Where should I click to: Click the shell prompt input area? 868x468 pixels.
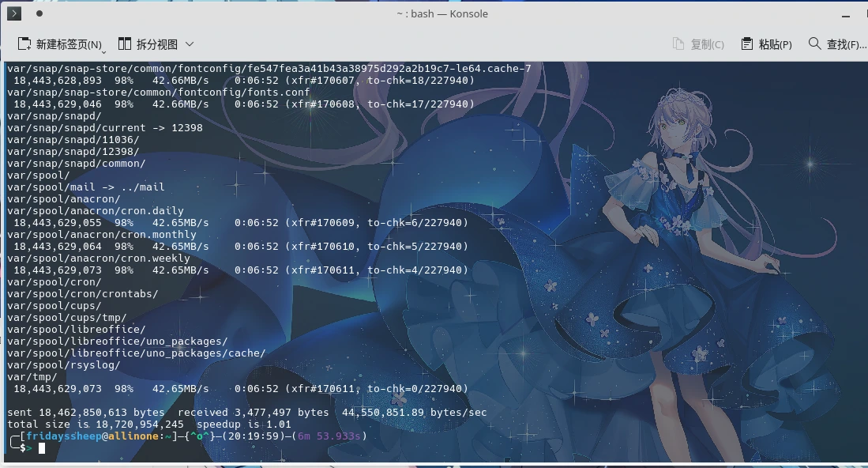point(47,448)
